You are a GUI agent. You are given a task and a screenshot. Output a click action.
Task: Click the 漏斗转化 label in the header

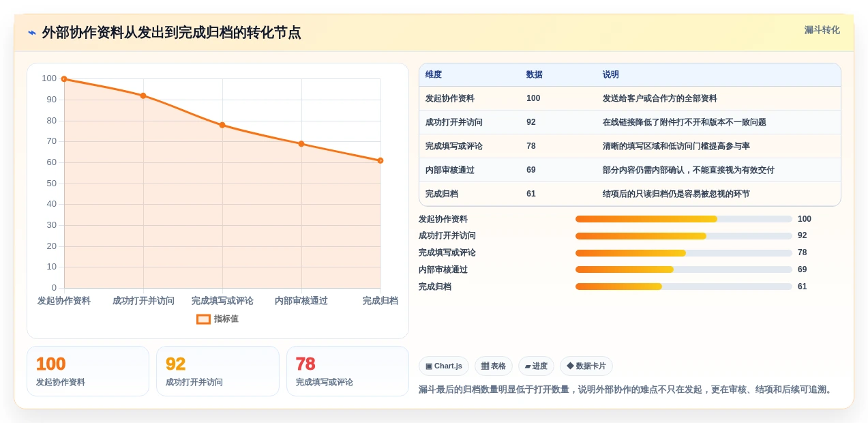(822, 30)
